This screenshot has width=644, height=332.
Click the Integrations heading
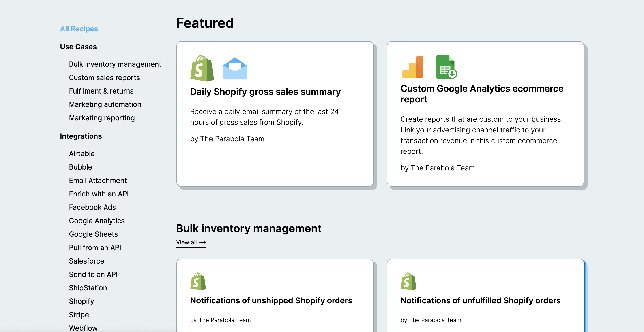[81, 136]
